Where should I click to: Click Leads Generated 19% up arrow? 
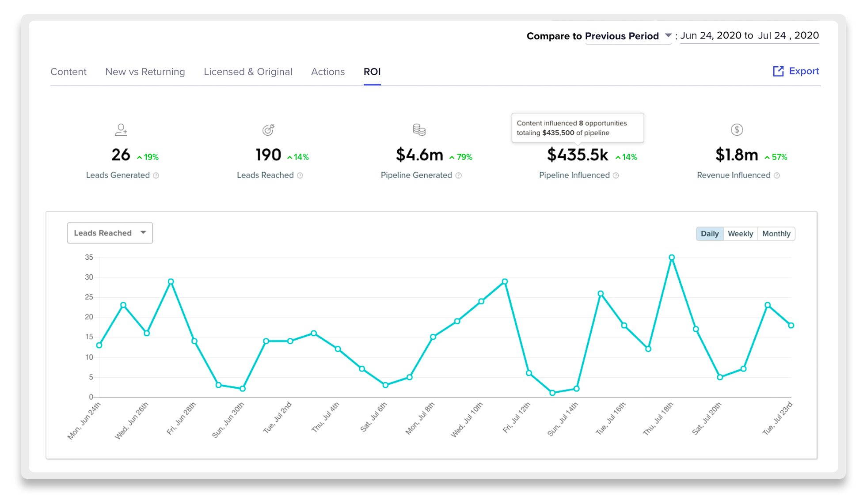(140, 157)
